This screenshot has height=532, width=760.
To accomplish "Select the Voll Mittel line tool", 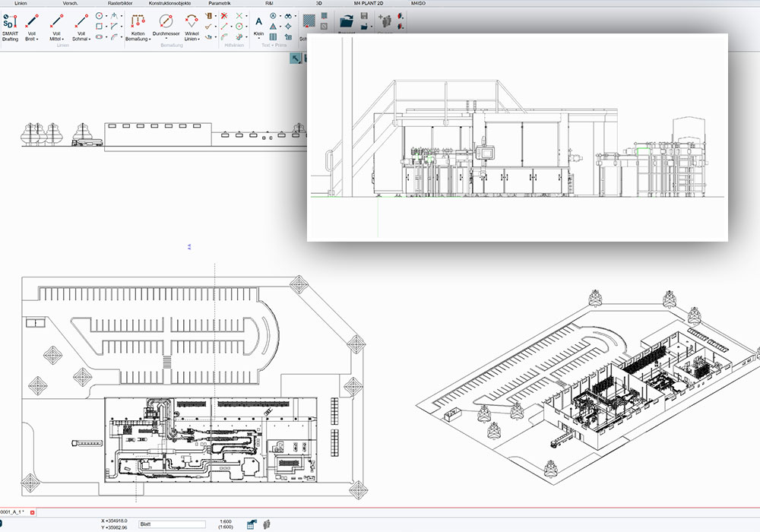I will click(56, 27).
